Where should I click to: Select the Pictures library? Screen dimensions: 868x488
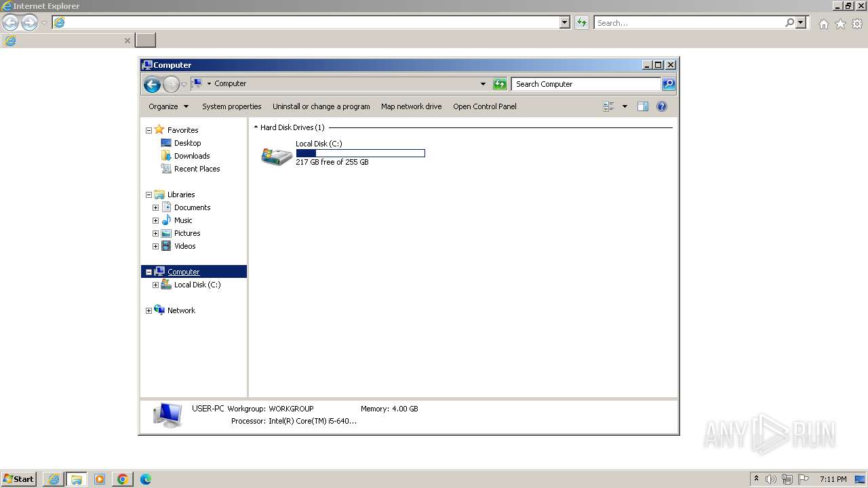tap(187, 233)
